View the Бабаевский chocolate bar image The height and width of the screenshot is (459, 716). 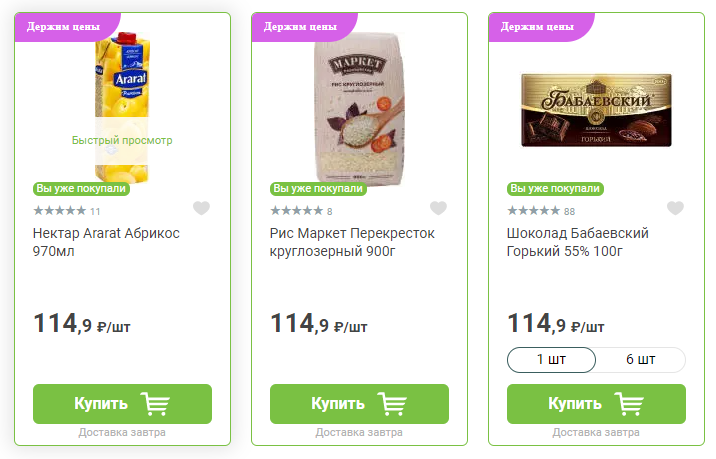pos(596,110)
